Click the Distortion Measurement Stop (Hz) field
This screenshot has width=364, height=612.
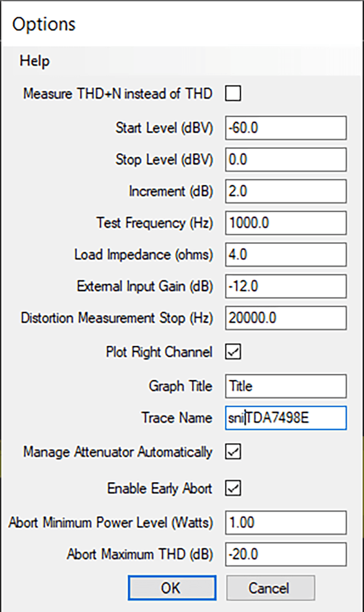click(x=285, y=318)
